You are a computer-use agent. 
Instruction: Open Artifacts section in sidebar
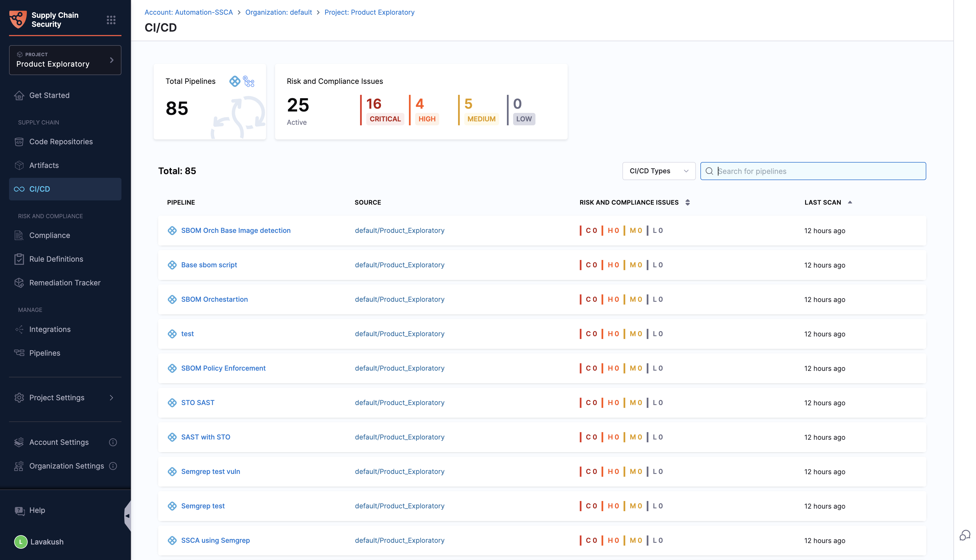point(44,165)
